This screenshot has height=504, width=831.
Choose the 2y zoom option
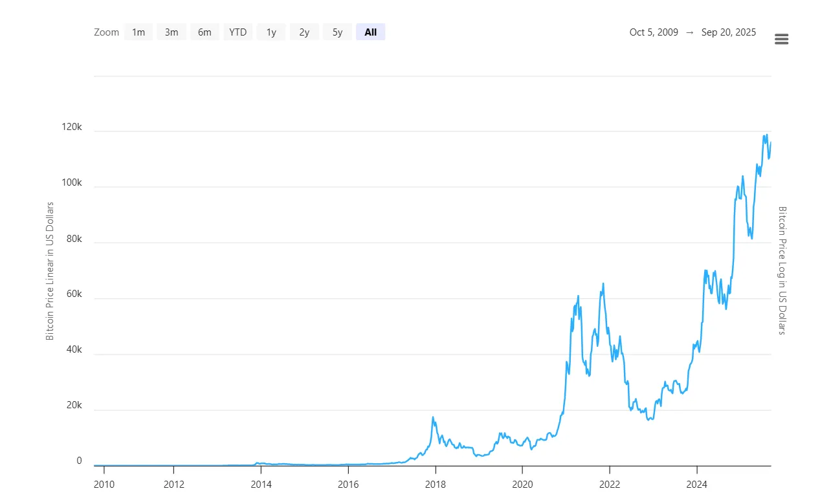click(304, 32)
